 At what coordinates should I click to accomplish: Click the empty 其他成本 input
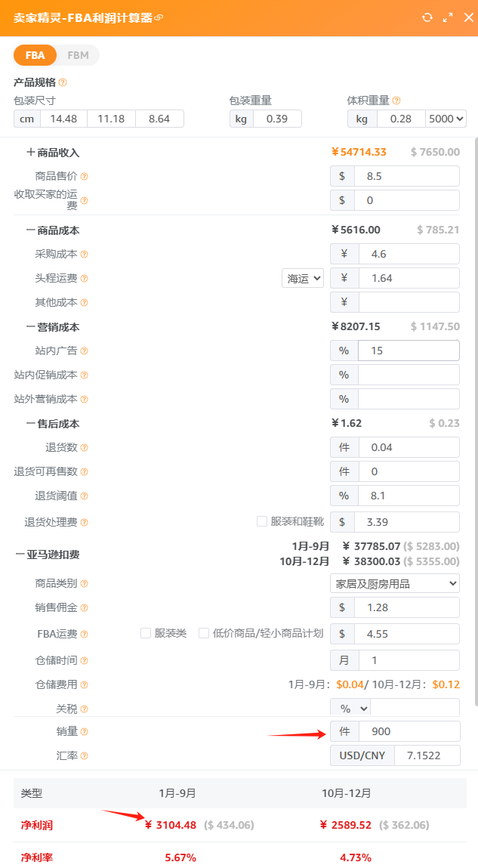click(409, 302)
